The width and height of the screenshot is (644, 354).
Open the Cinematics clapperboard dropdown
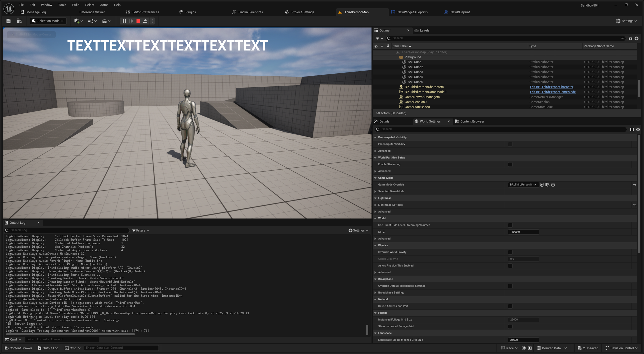pyautogui.click(x=106, y=21)
